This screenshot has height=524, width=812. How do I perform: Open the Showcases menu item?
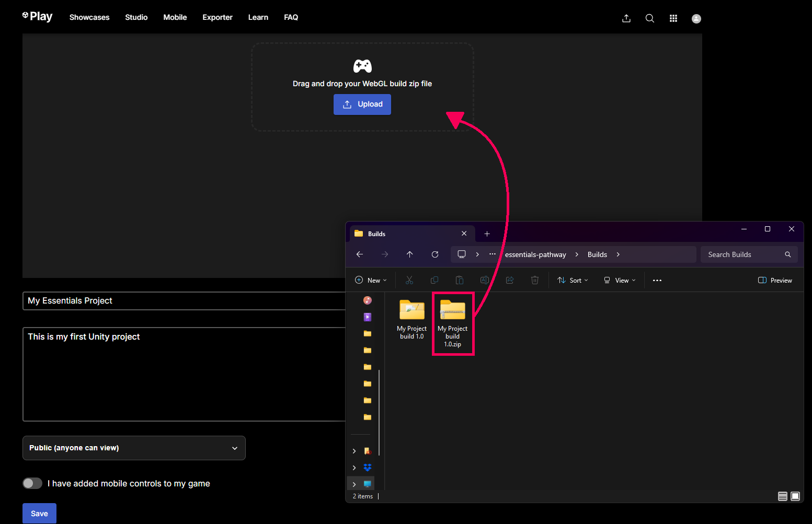(89, 17)
